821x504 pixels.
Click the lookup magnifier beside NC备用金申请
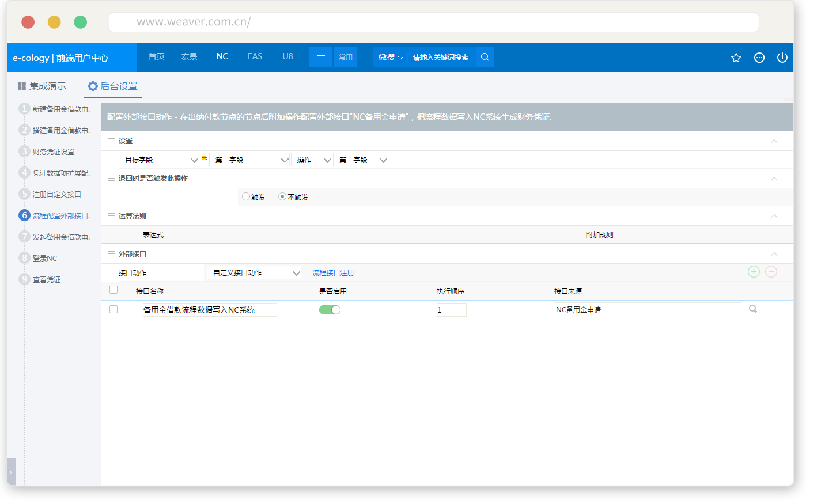point(753,309)
